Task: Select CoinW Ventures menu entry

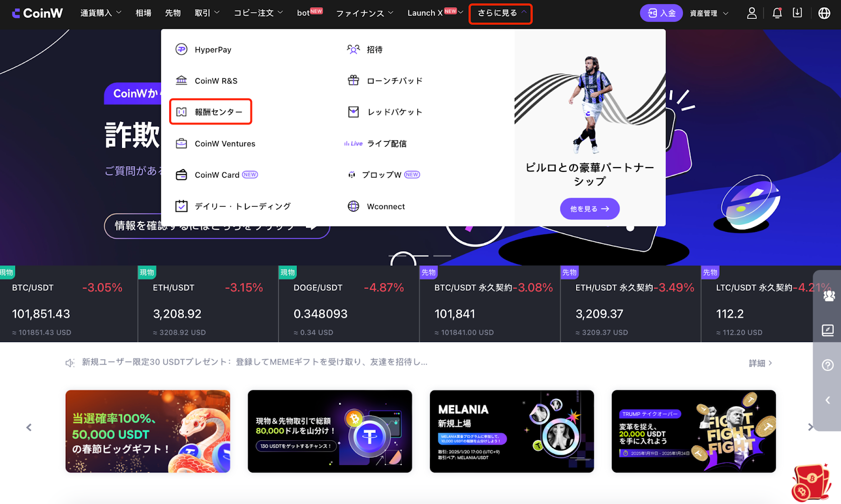Action: [x=225, y=143]
